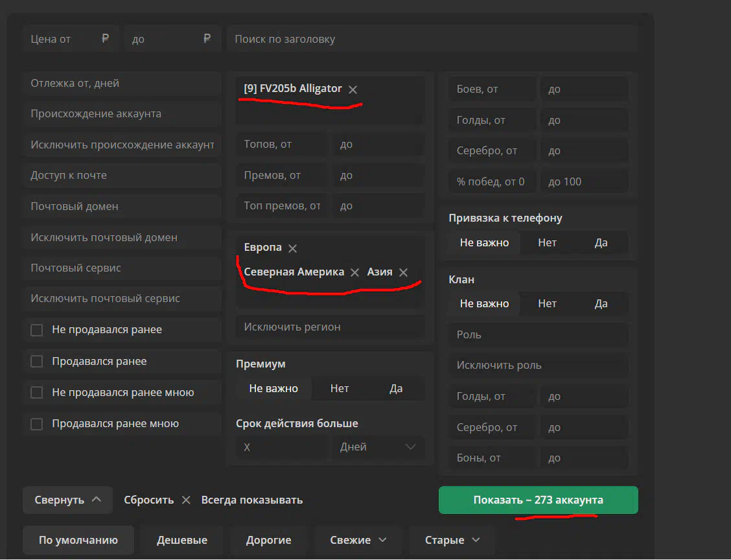Focus the Почтовый домен field

pos(122,207)
